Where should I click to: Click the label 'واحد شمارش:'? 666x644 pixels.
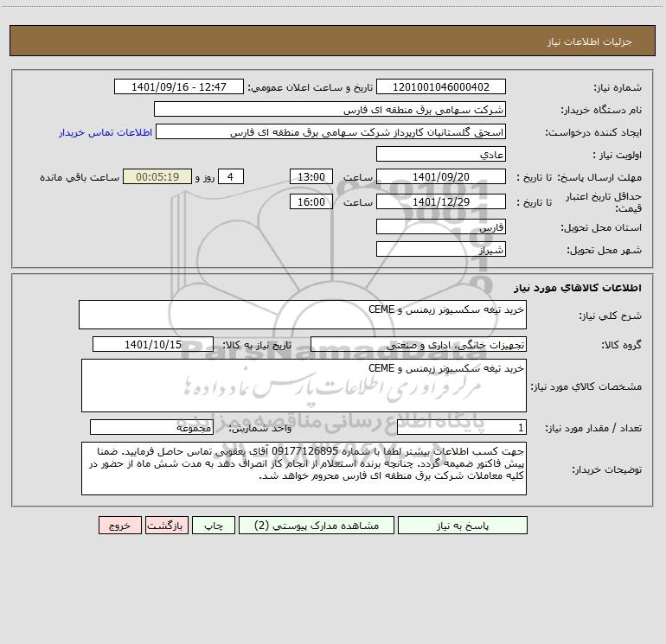260,429
